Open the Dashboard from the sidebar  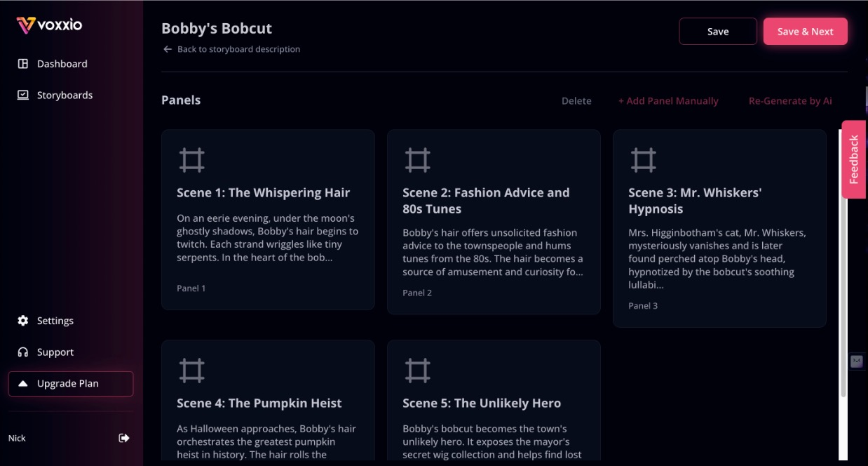[x=62, y=63]
